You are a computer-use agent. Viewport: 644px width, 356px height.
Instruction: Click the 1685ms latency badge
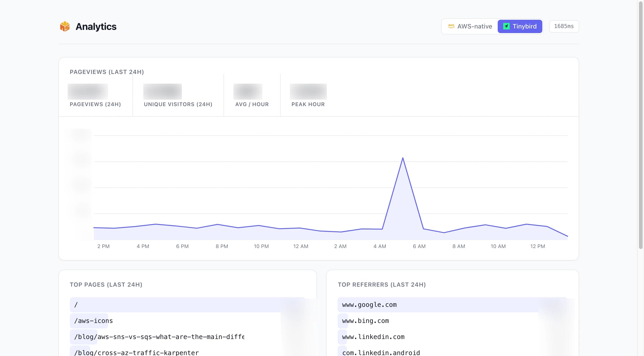[x=564, y=26]
